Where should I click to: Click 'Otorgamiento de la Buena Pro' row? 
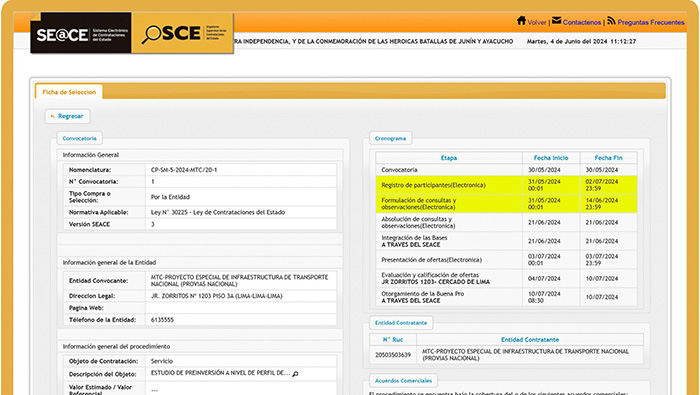pos(507,297)
